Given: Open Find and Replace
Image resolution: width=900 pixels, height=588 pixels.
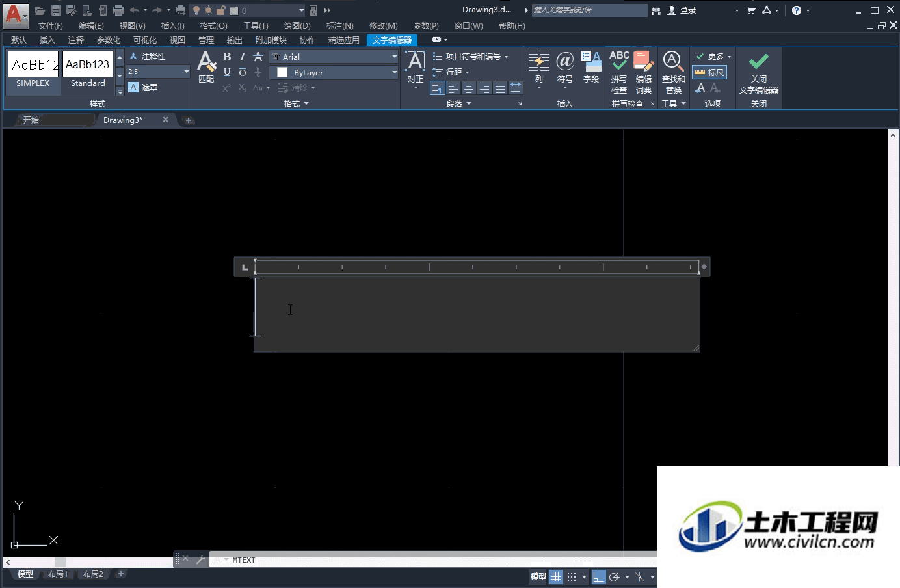Looking at the screenshot, I should point(673,72).
